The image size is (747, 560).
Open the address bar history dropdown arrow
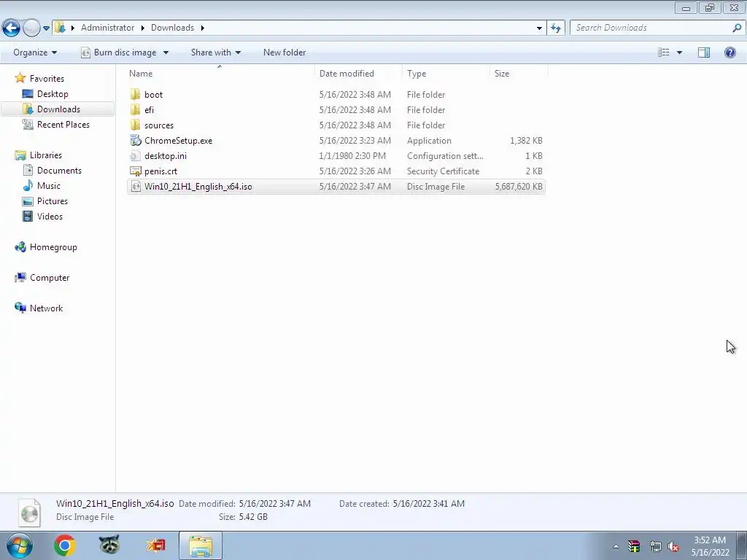click(x=539, y=28)
